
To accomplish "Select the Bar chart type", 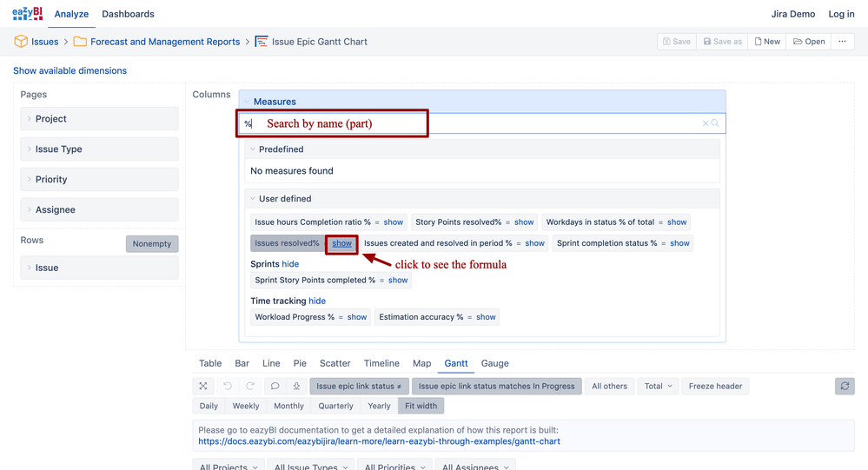I will [242, 363].
